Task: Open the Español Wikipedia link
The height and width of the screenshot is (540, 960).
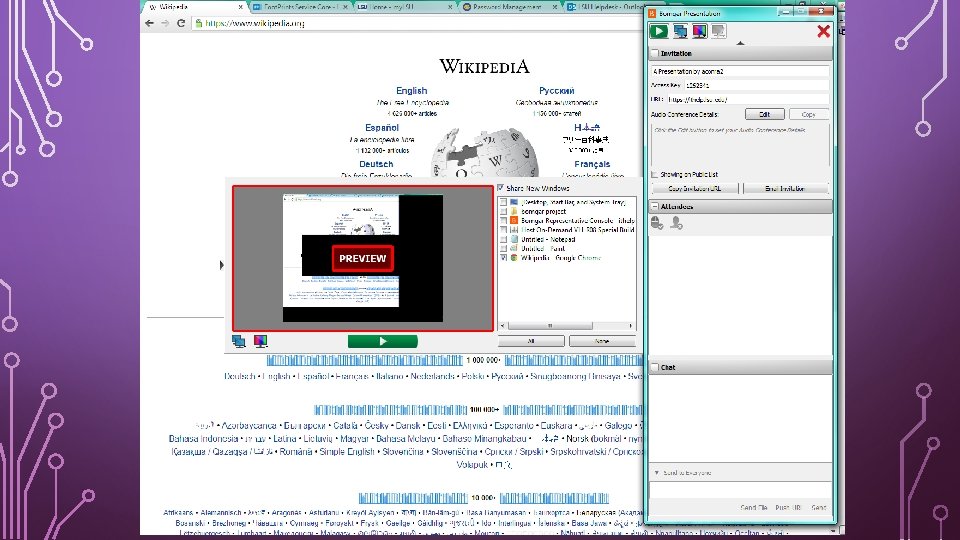Action: (x=382, y=127)
